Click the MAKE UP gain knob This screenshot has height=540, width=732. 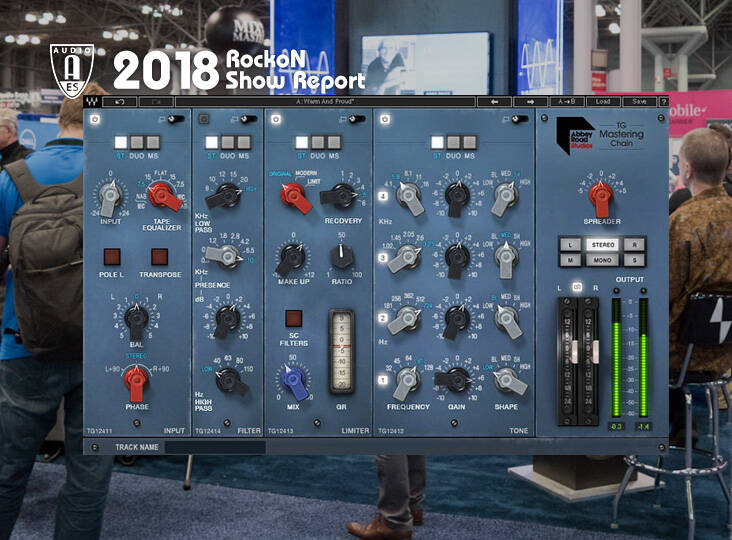pyautogui.click(x=291, y=258)
